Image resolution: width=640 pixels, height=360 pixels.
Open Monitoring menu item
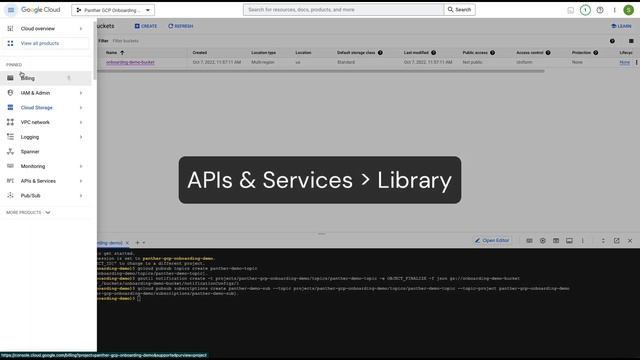point(33,167)
